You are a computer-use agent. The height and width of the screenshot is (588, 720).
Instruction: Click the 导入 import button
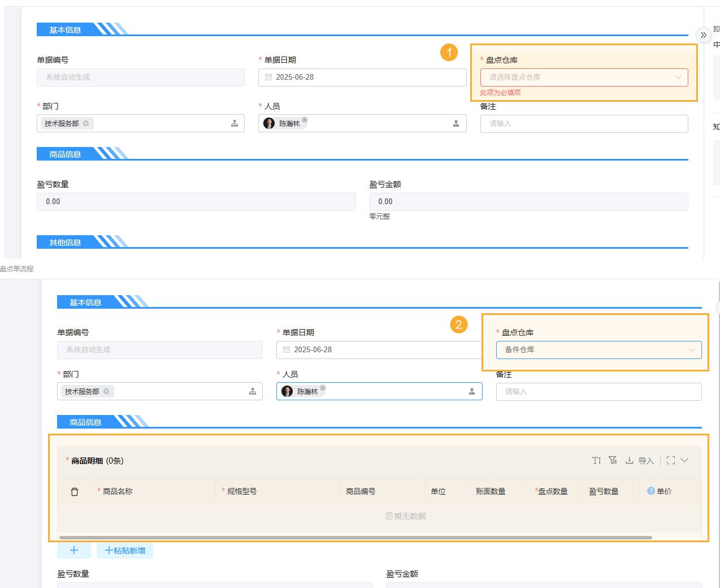(x=640, y=461)
